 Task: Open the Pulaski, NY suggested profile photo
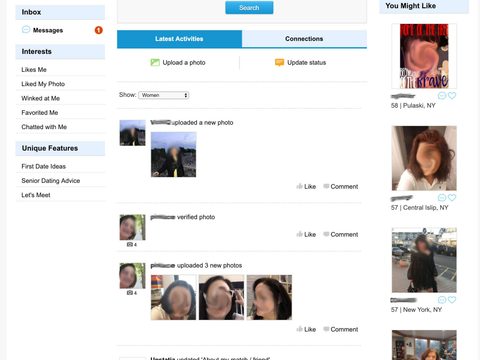[x=424, y=56]
